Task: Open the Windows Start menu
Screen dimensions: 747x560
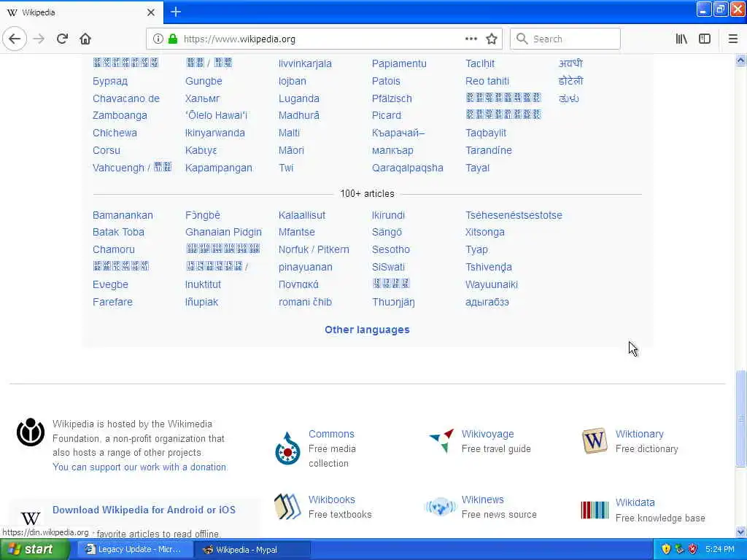Action: pyautogui.click(x=35, y=549)
